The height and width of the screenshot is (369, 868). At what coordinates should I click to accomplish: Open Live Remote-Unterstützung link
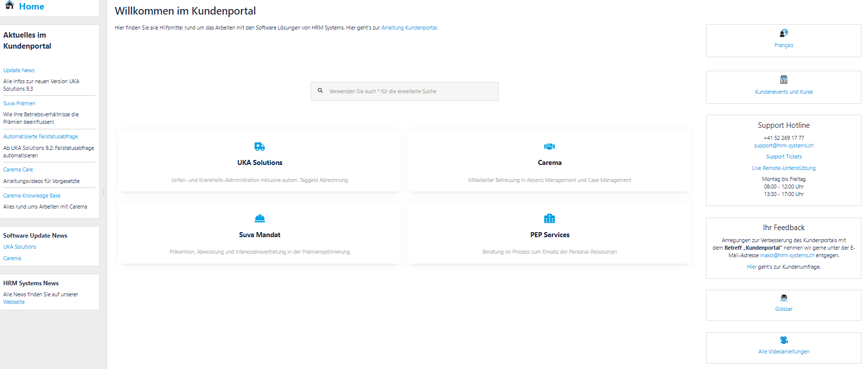point(784,168)
